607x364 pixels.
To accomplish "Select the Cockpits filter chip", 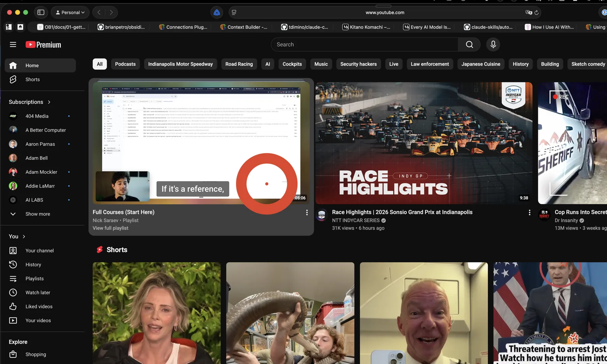I will coord(292,64).
